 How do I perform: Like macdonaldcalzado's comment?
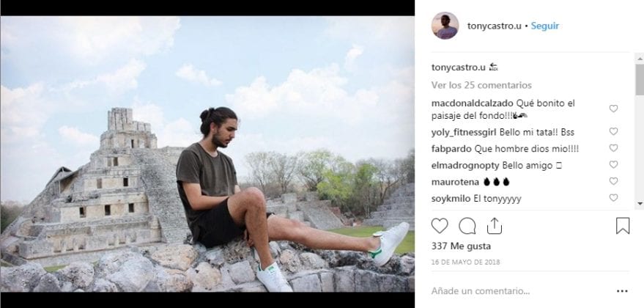[x=613, y=109]
